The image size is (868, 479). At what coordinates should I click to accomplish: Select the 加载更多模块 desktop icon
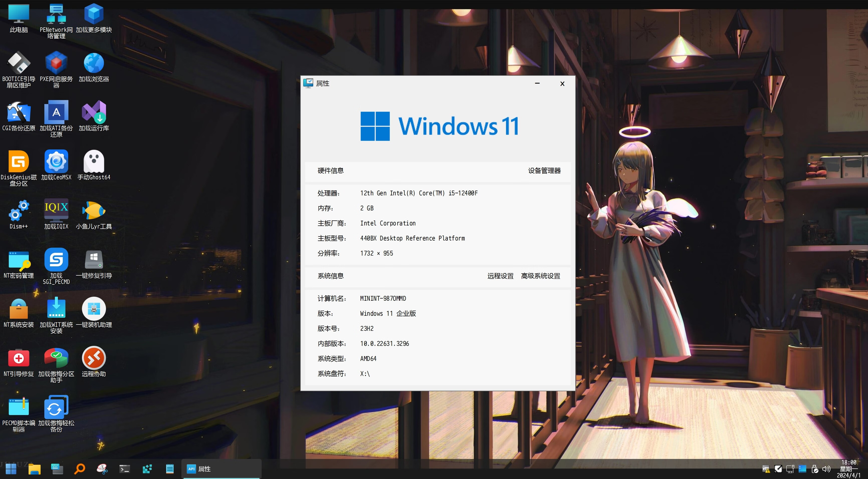click(x=94, y=18)
